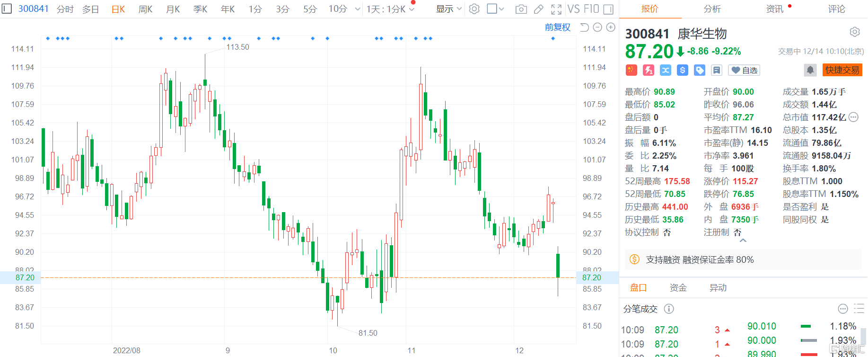
Task: Select 5分 chart interval
Action: 310,9
